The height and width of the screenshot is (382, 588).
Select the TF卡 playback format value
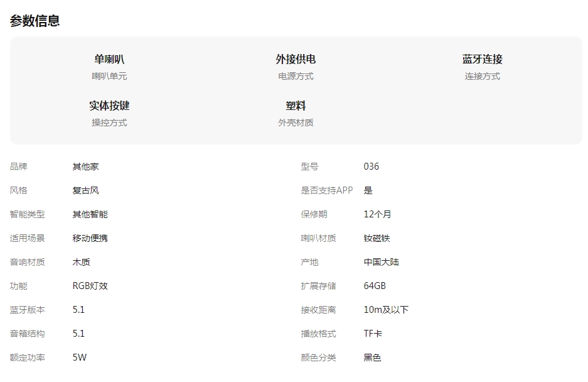point(373,334)
